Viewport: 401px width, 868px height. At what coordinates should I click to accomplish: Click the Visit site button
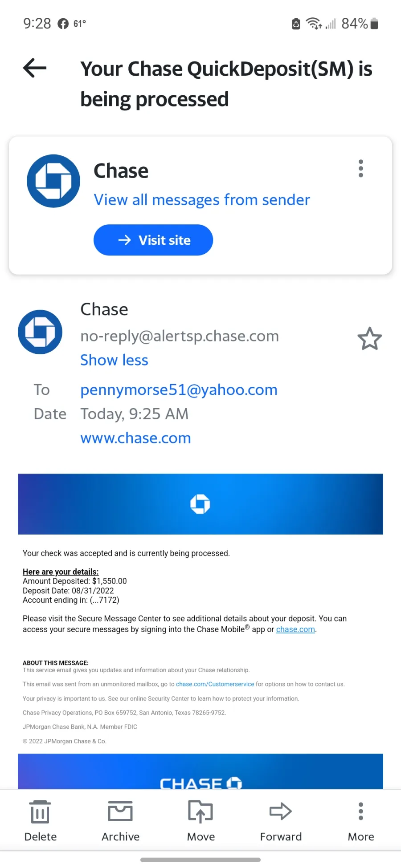[x=153, y=240]
